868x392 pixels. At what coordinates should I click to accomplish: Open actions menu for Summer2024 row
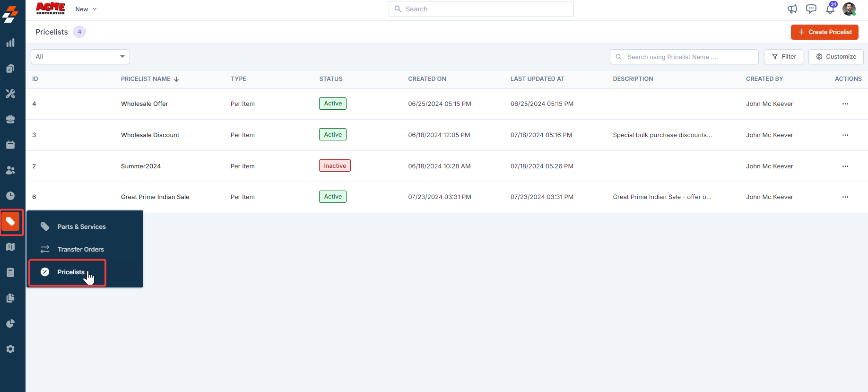[x=845, y=166]
